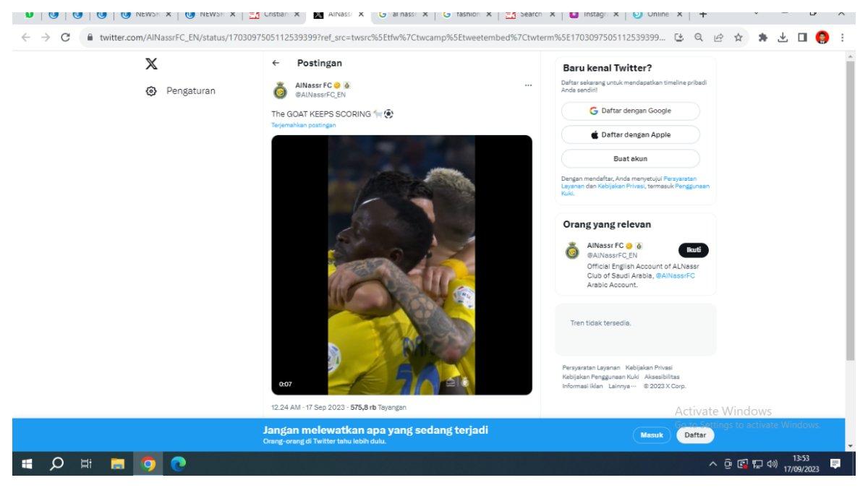Bookmark this page with the star icon
868x488 pixels.
(x=739, y=38)
